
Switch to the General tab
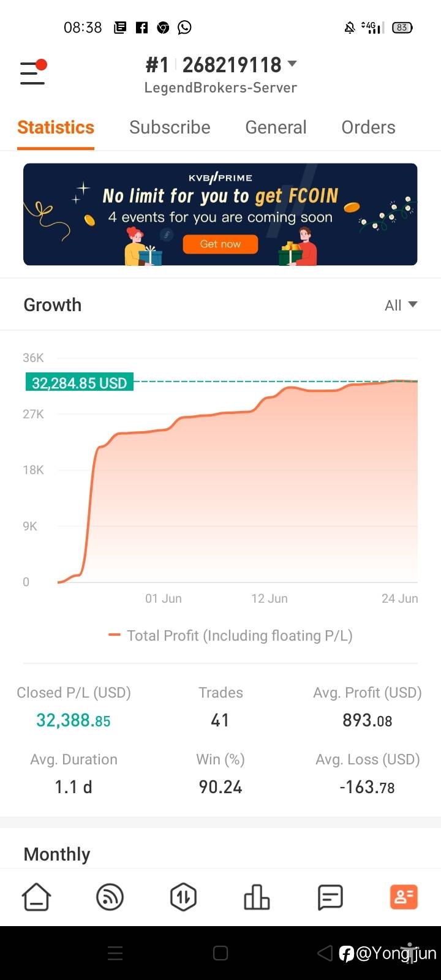(276, 127)
